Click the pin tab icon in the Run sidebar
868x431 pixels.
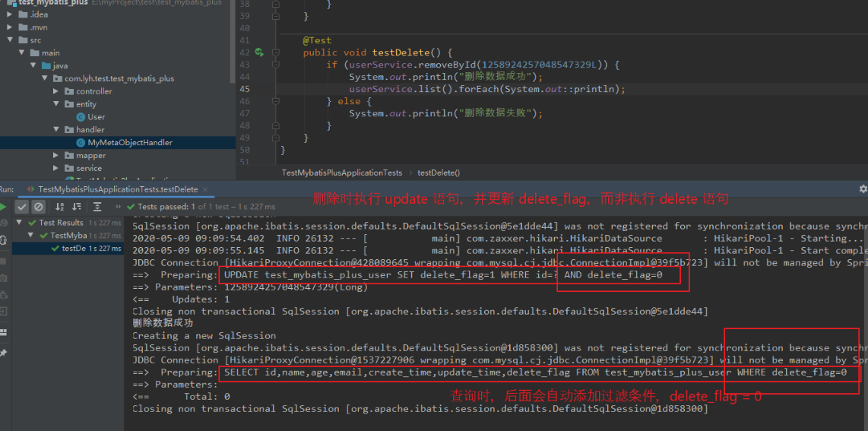click(x=3, y=353)
